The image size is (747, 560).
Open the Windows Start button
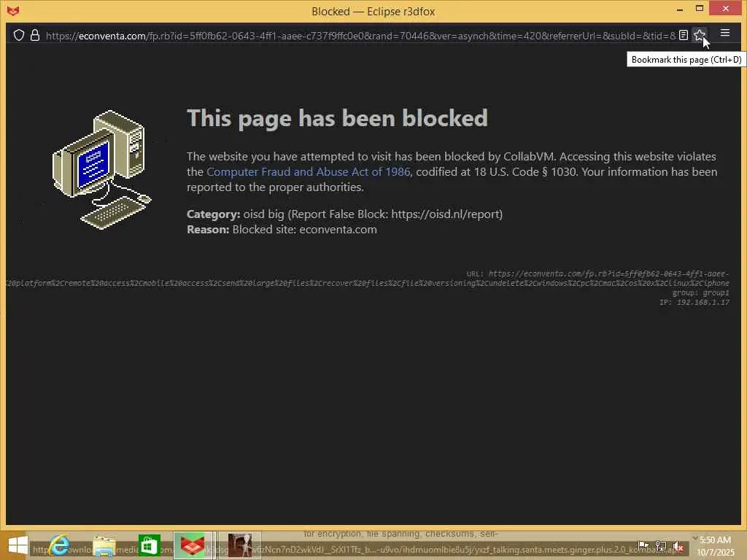pos(18,545)
